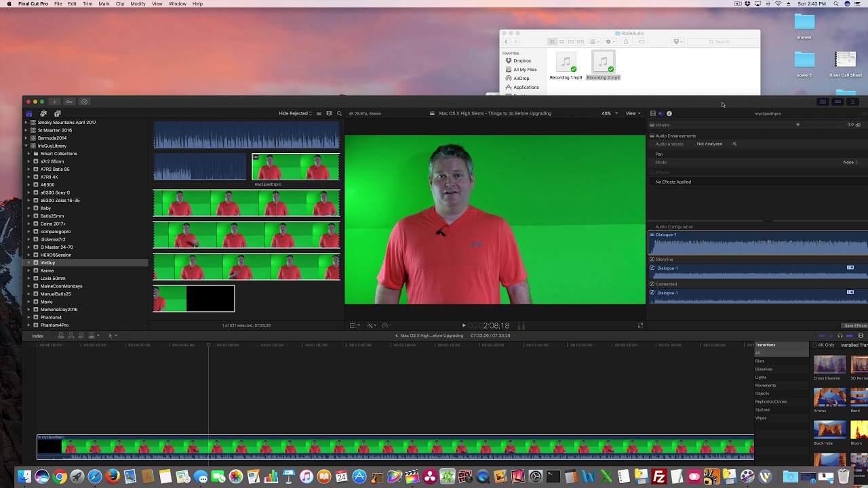Uncheck the Connected audio checkbox
Image resolution: width=868 pixels, height=488 pixels.
pos(652,284)
